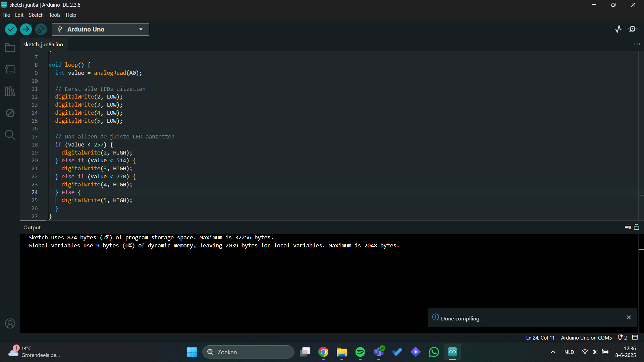Open the Sketch menu
Image resolution: width=644 pixels, height=362 pixels.
36,15
